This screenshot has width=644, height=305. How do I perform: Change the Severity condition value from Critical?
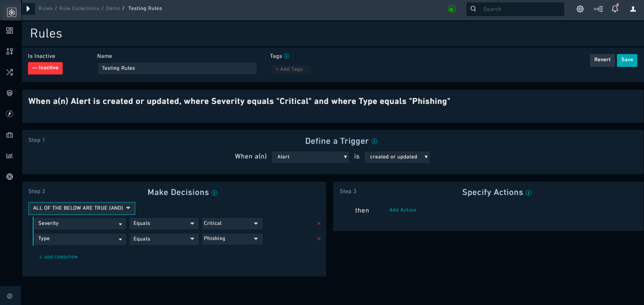coord(232,223)
